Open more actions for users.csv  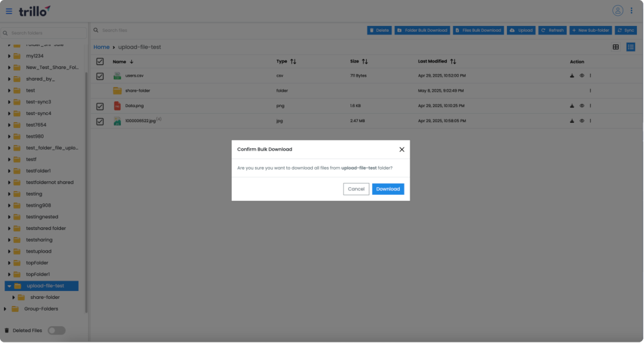pyautogui.click(x=590, y=75)
